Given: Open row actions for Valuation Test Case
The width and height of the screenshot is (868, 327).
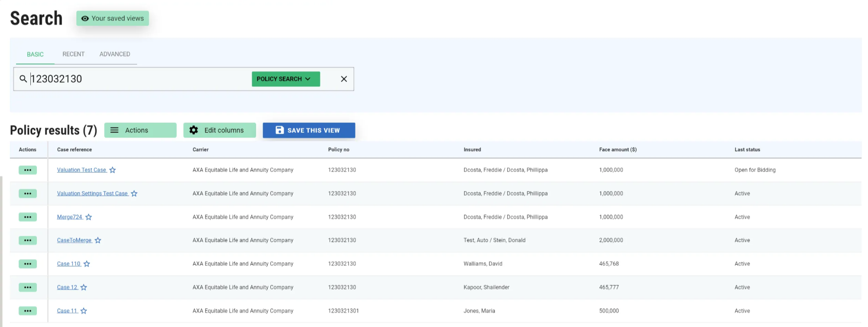Looking at the screenshot, I should (28, 170).
